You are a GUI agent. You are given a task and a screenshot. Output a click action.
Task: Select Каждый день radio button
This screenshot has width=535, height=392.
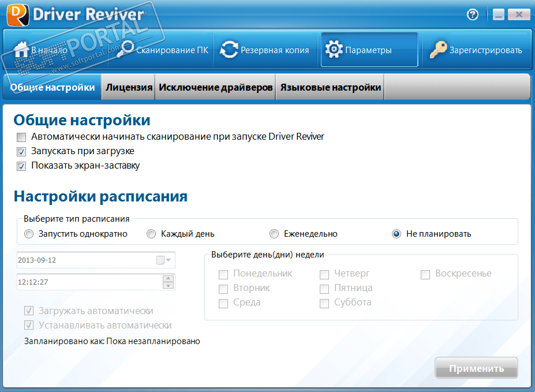pos(151,234)
